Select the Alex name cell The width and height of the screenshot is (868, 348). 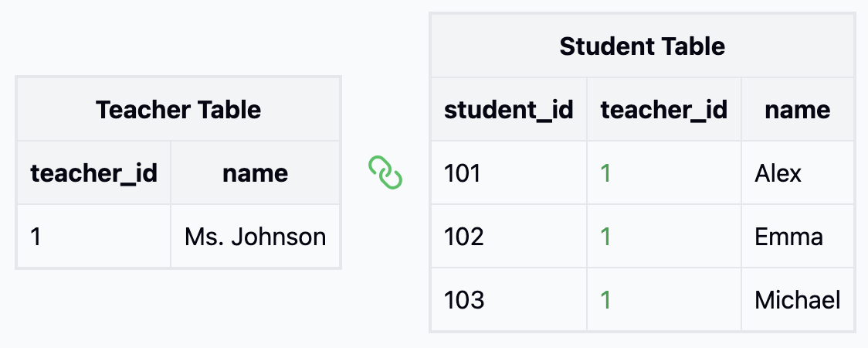coord(798,173)
